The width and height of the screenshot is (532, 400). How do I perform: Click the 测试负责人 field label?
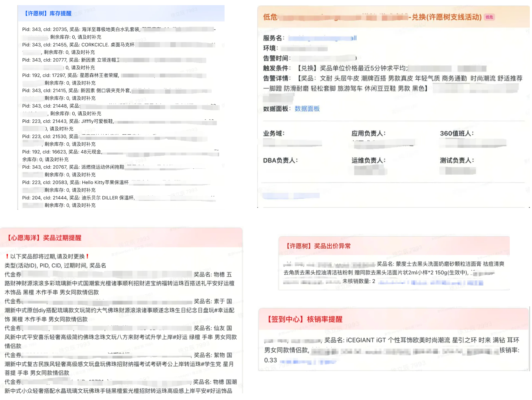(457, 160)
